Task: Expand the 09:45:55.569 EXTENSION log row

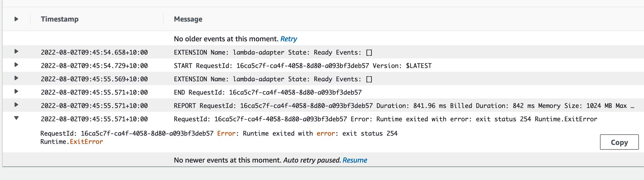Action: pos(16,78)
